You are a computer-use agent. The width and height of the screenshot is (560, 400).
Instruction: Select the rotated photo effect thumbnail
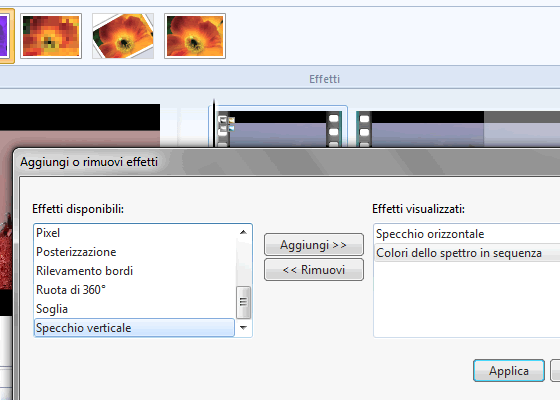[x=123, y=36]
